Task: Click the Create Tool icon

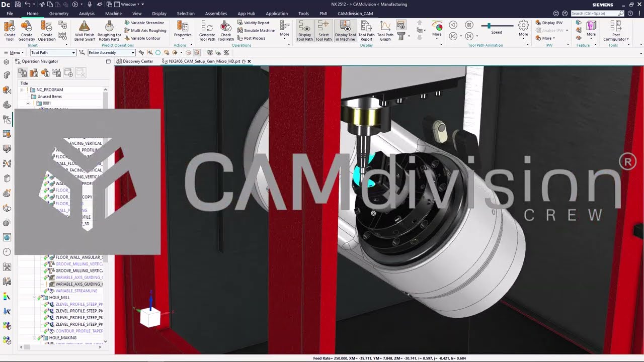Action: click(x=10, y=31)
